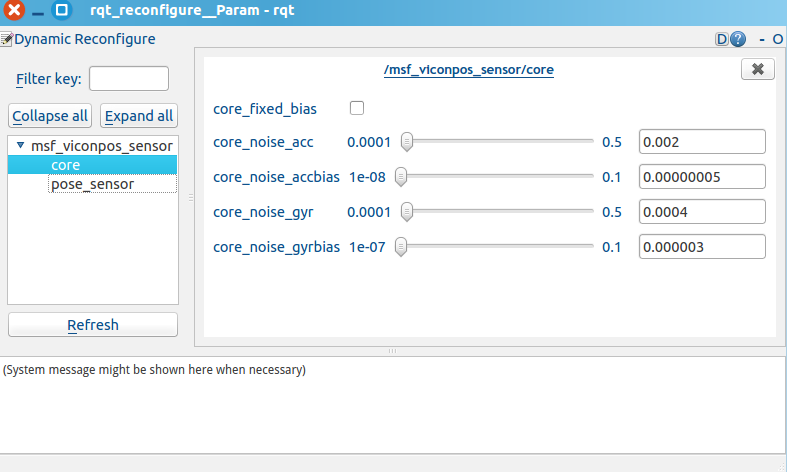Viewport: 787px width, 472px height.
Task: Click the horizontal splitter handle above the message area
Action: tap(392, 351)
